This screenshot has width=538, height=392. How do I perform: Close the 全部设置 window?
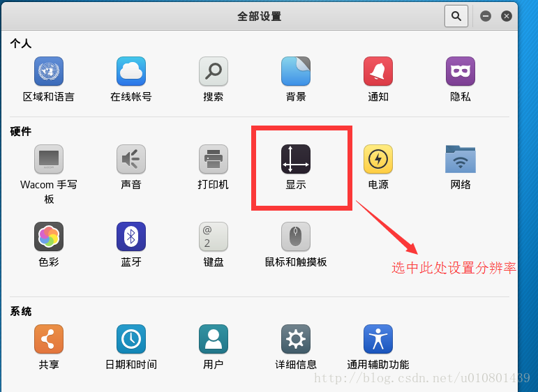coord(507,16)
